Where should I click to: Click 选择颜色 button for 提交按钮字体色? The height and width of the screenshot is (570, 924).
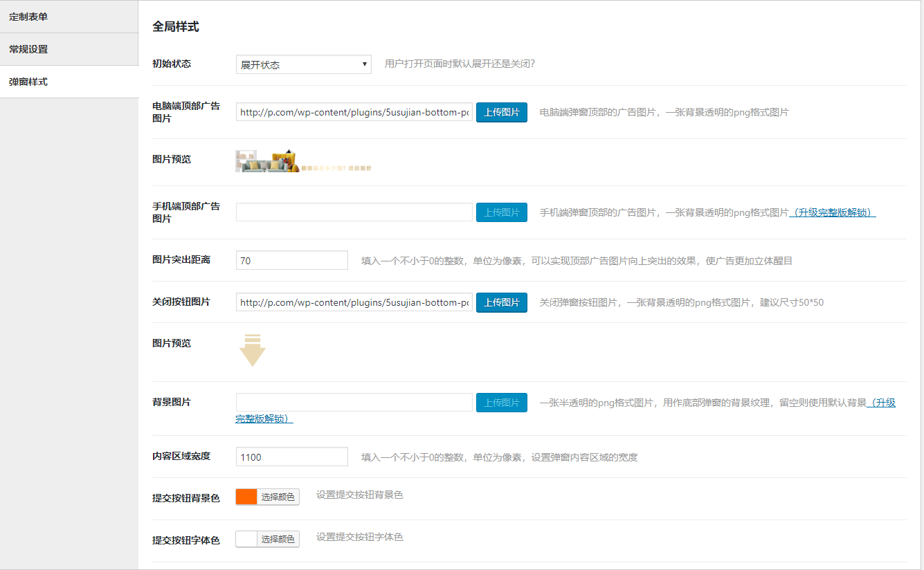pos(278,539)
